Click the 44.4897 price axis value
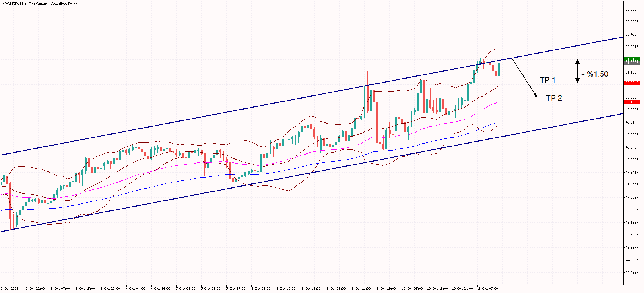This screenshot has width=644, height=293. 632,273
